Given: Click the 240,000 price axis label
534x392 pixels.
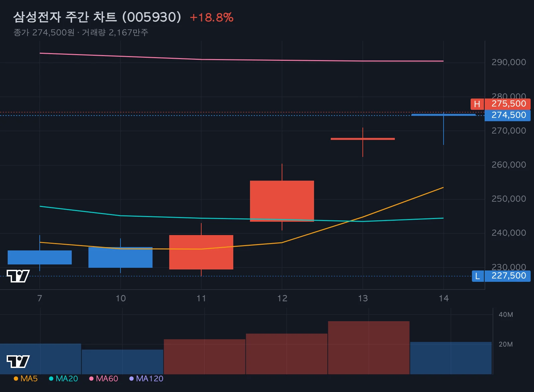Looking at the screenshot, I should (x=509, y=233).
